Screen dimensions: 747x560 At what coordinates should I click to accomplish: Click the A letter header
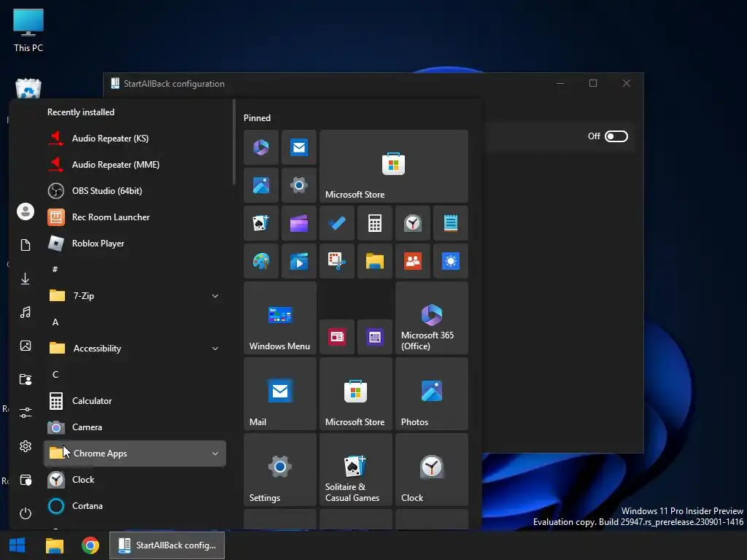[x=55, y=322]
